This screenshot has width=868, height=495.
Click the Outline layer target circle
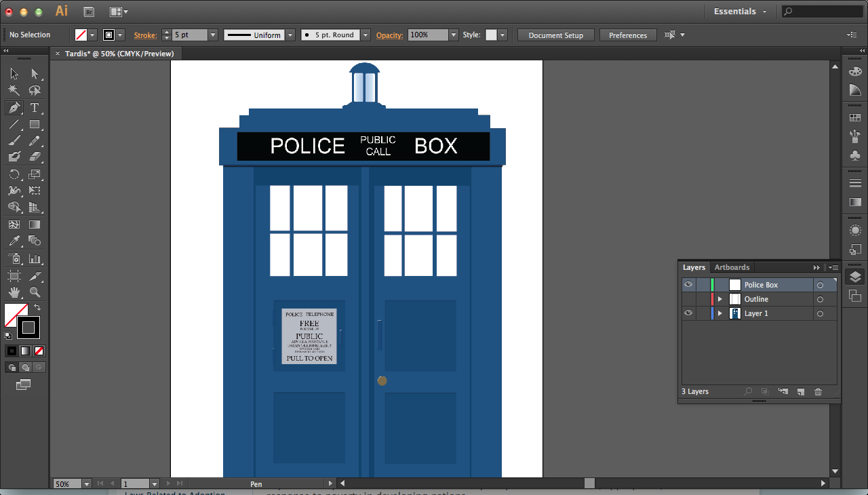pos(820,300)
